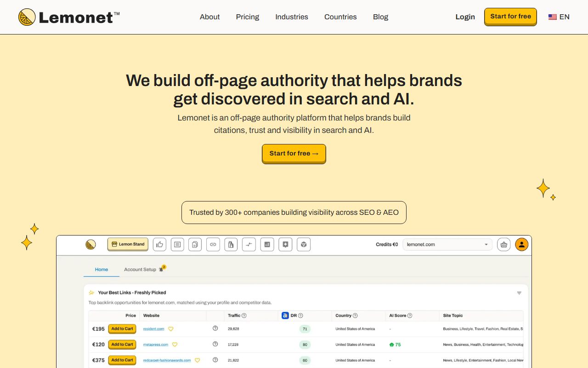The image size is (588, 368).
Task: Open the resident.com link
Action: click(x=153, y=329)
